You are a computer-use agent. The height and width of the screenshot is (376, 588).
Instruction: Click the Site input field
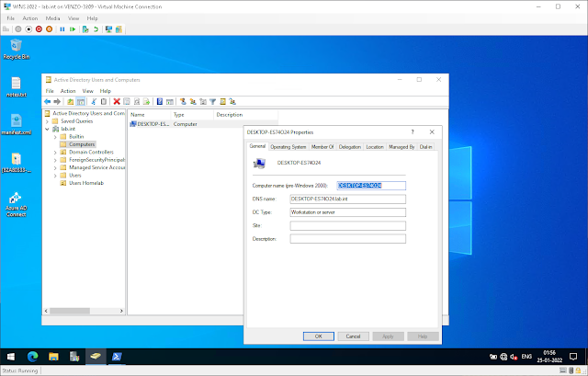coord(347,225)
